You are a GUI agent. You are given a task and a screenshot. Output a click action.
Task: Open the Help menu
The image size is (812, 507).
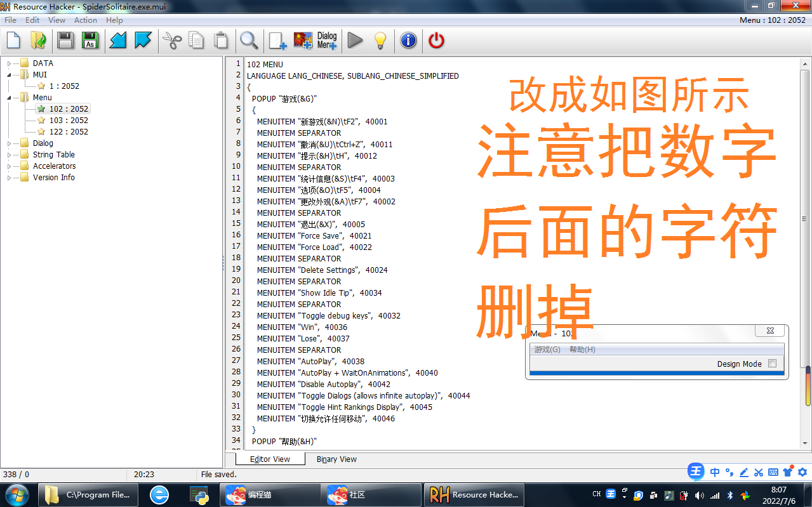pos(114,20)
